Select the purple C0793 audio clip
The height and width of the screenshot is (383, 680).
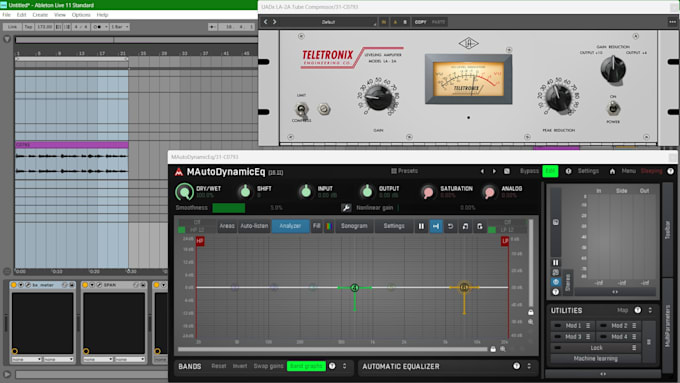point(72,144)
